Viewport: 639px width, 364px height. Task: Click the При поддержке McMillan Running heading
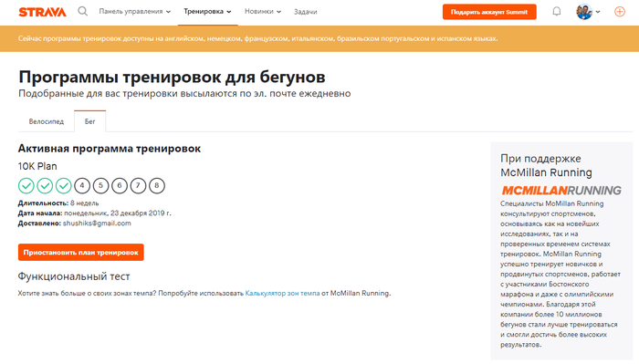coord(546,165)
